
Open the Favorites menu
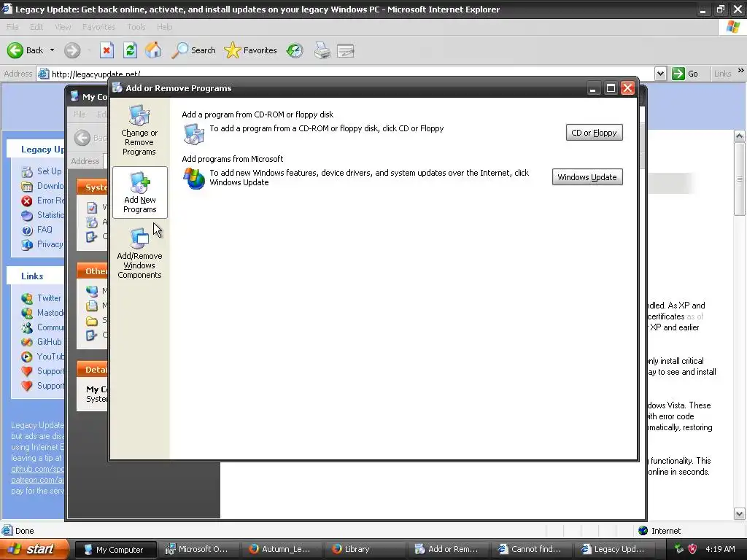pyautogui.click(x=98, y=27)
